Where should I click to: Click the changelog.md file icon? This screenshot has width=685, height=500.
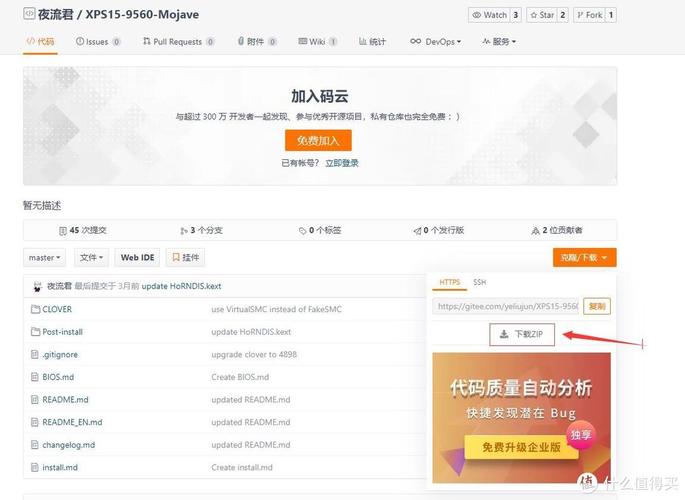coord(35,445)
